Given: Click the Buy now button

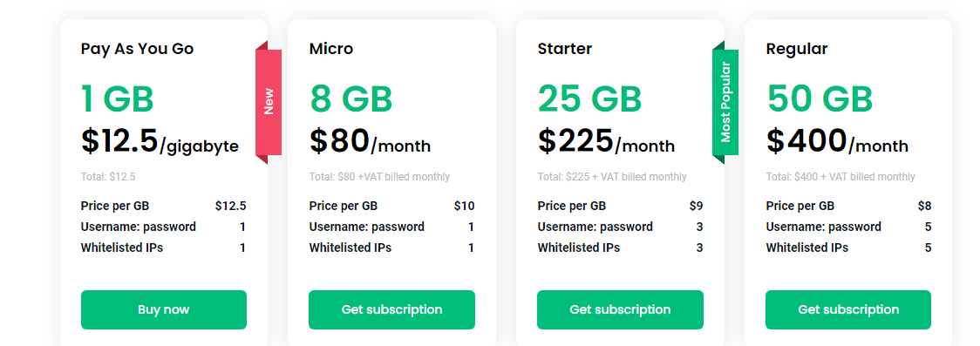Looking at the screenshot, I should click(164, 309).
